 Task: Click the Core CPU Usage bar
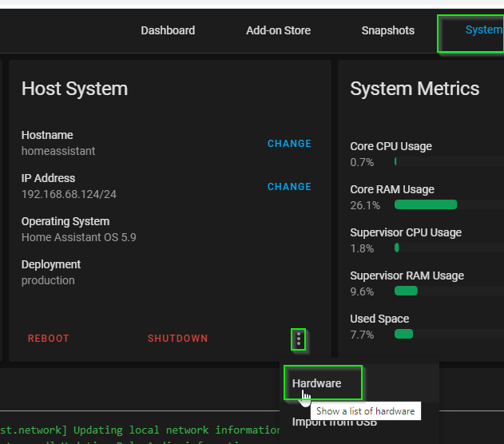(x=449, y=161)
